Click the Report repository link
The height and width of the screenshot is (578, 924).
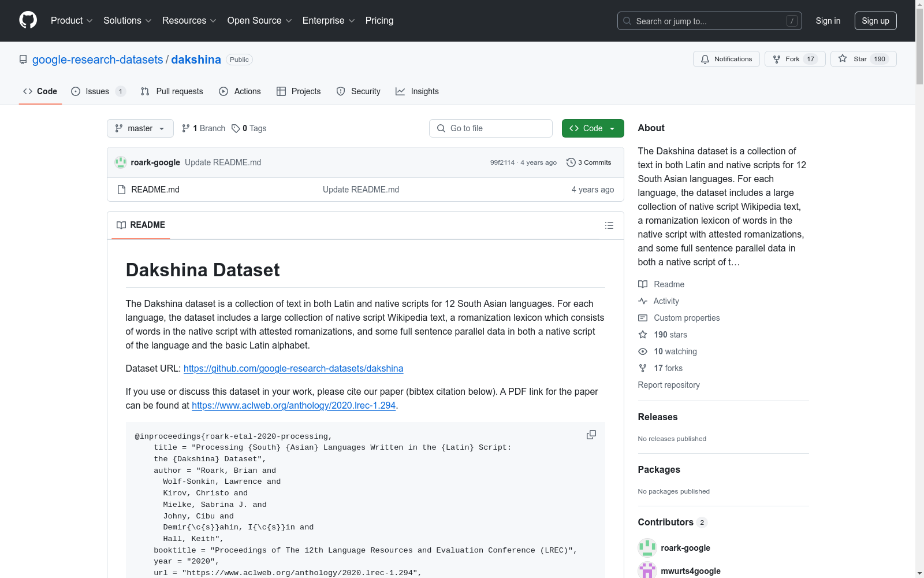tap(669, 385)
